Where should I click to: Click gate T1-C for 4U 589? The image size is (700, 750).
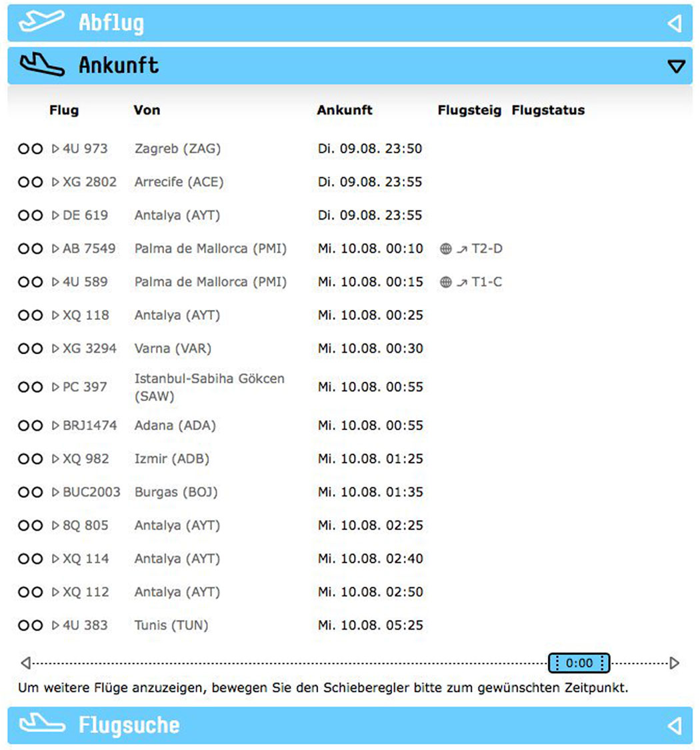[487, 282]
